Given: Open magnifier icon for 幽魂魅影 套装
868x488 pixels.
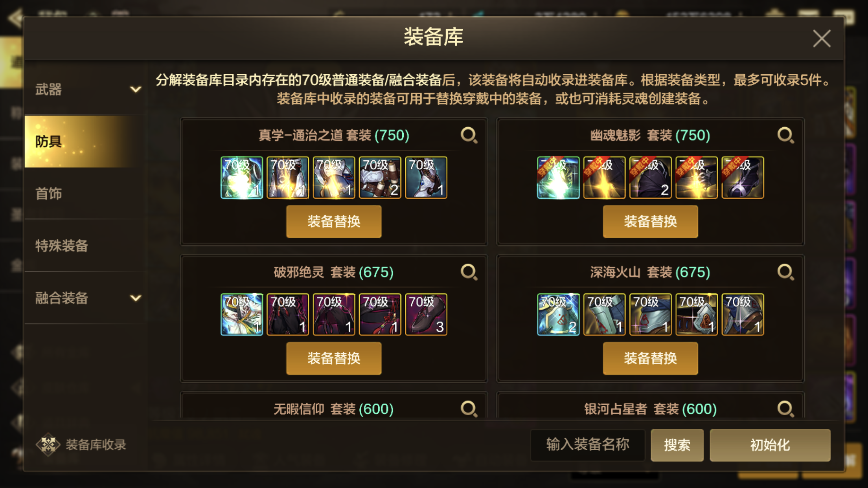Looking at the screenshot, I should coord(785,135).
